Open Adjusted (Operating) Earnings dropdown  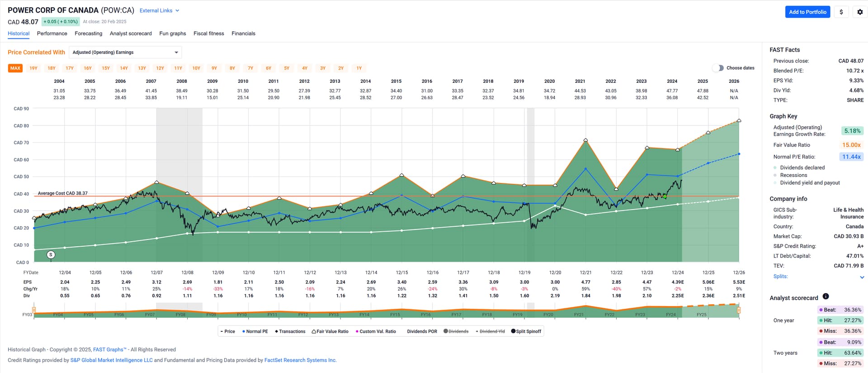click(125, 53)
